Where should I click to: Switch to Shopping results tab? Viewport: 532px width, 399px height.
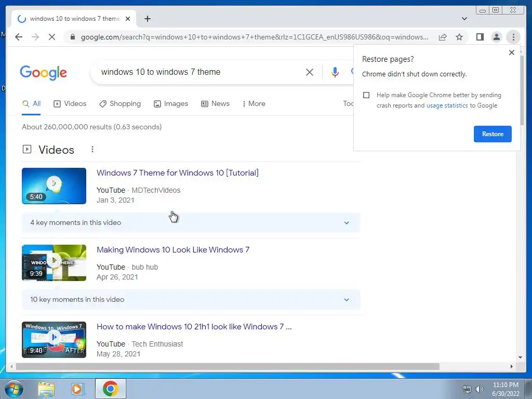120,104
